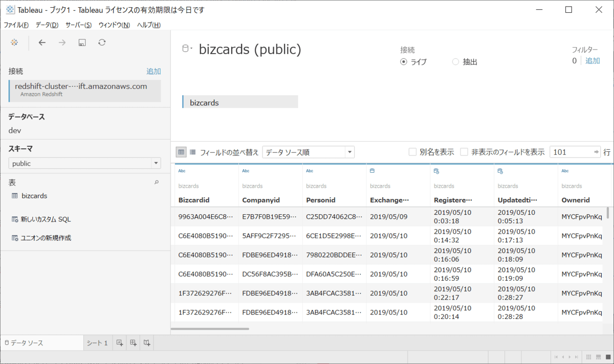Click ユニオンの新規作成 option
The image size is (614, 364).
pyautogui.click(x=46, y=238)
